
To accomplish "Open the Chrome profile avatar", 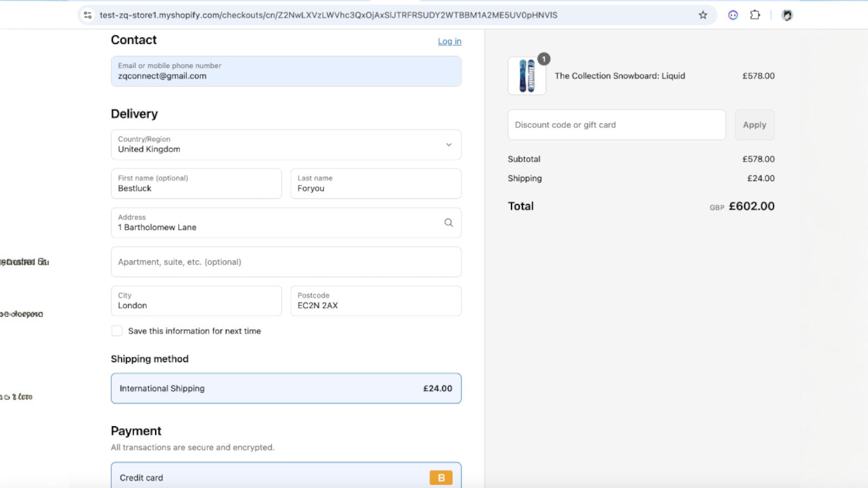I will 786,15.
